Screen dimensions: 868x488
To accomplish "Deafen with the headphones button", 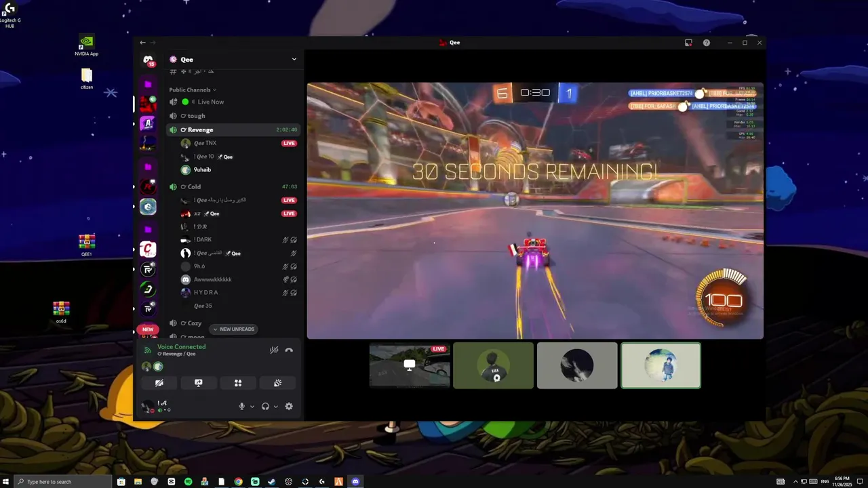I will 265,407.
